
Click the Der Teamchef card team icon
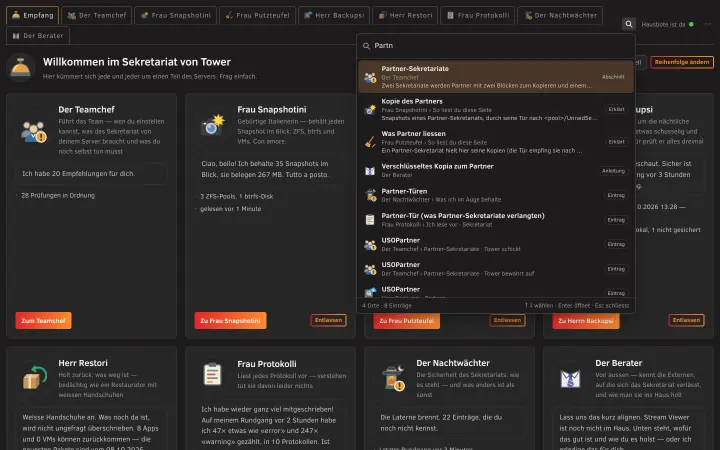pyautogui.click(x=34, y=132)
